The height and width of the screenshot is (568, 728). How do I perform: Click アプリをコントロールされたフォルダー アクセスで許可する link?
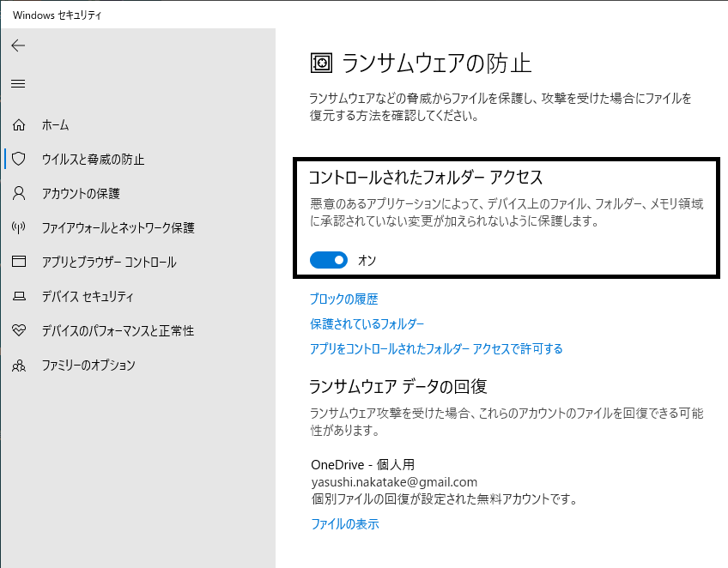point(436,348)
